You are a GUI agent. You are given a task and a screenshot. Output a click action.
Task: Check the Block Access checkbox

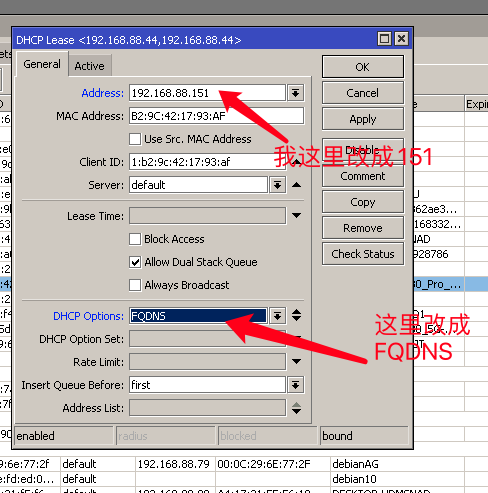pos(135,239)
